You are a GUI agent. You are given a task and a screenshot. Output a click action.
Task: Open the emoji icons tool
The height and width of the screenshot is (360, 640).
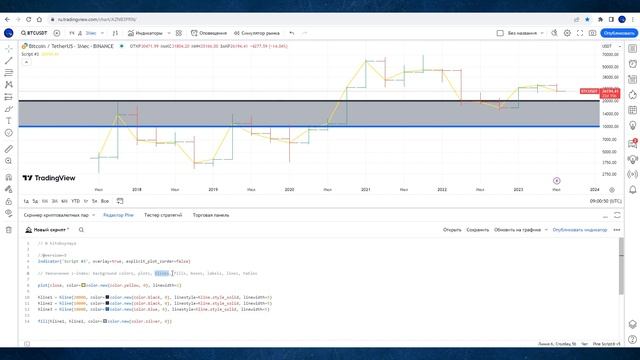pyautogui.click(x=9, y=133)
